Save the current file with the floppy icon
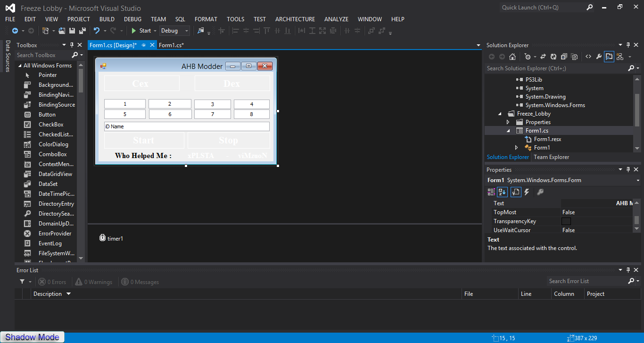644x343 pixels. point(72,31)
